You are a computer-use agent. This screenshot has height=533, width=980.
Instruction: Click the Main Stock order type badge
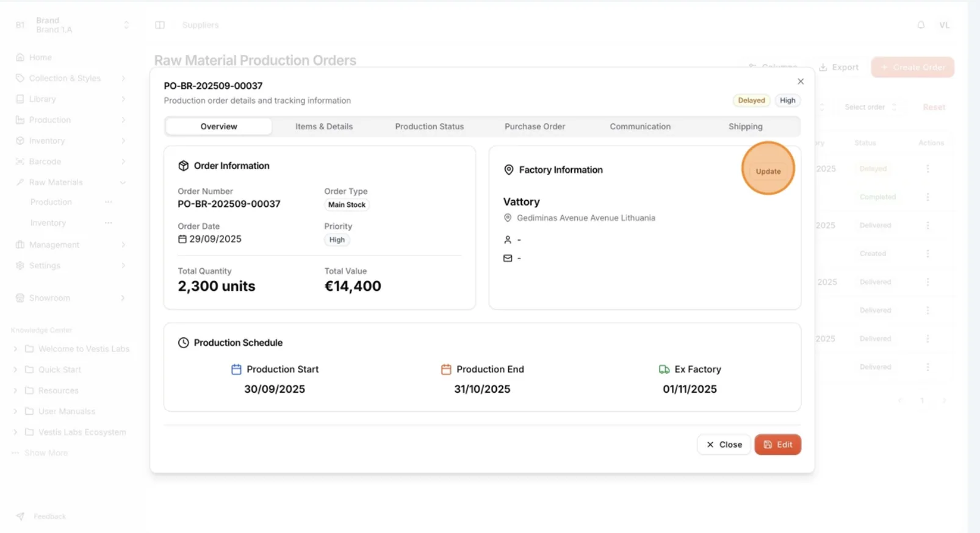coord(347,205)
